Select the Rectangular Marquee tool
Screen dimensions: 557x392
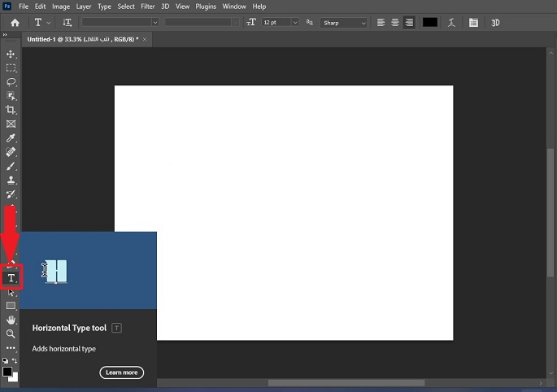pos(11,68)
